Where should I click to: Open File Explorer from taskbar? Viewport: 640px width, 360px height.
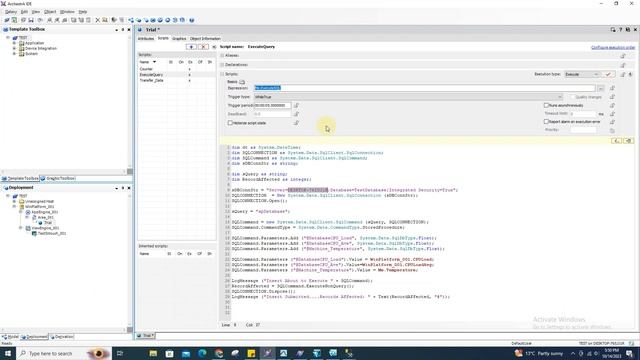pos(153,353)
